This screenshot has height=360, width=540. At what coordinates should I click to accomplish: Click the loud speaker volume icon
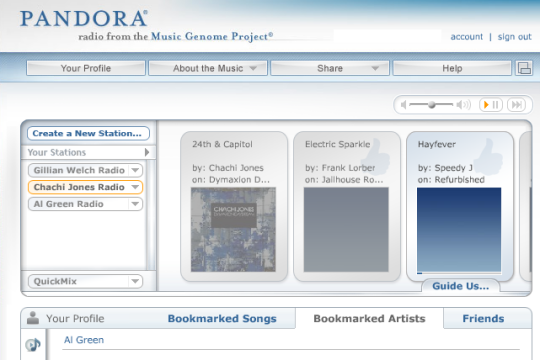(463, 104)
